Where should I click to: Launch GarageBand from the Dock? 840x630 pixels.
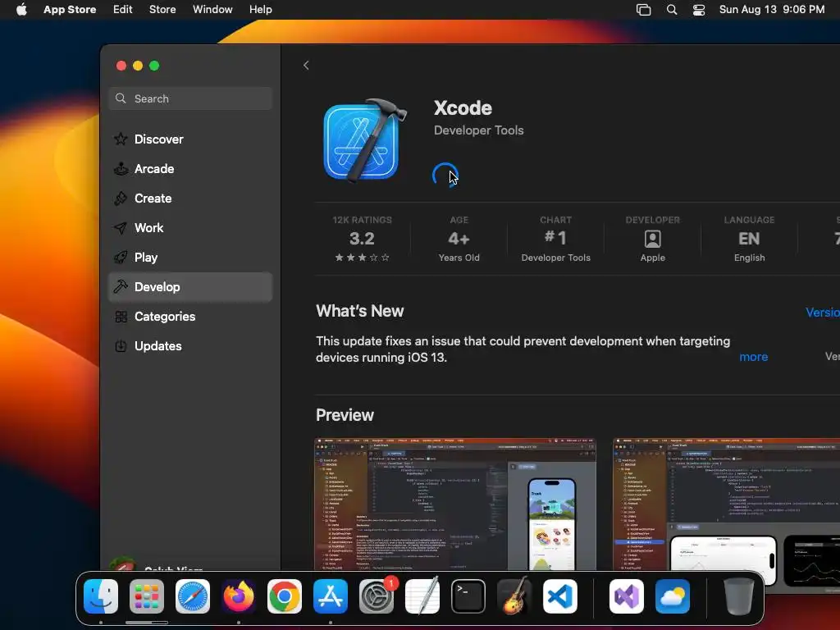pyautogui.click(x=514, y=596)
